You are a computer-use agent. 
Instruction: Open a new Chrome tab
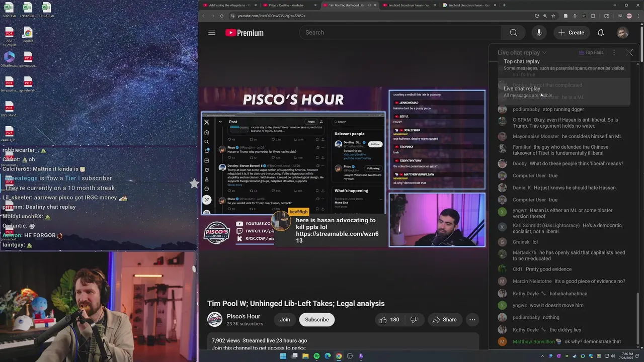click(504, 5)
